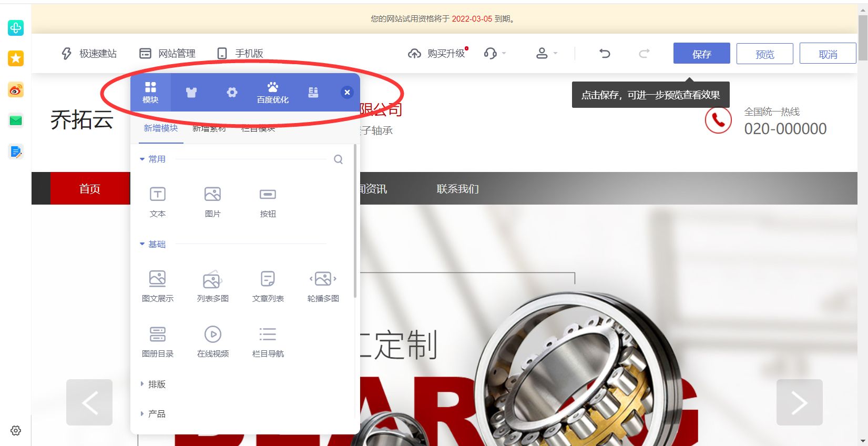Open the gear settings icon in blue bar
The height and width of the screenshot is (446, 868).
coord(232,93)
